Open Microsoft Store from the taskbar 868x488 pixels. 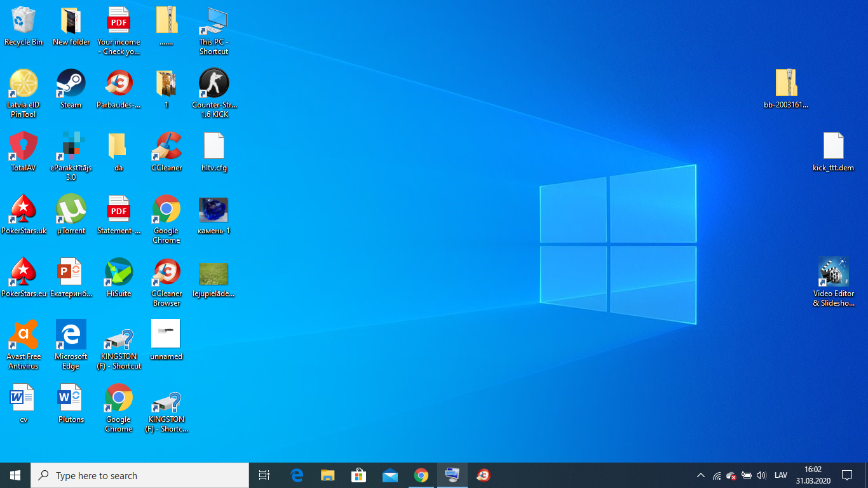[x=359, y=475]
